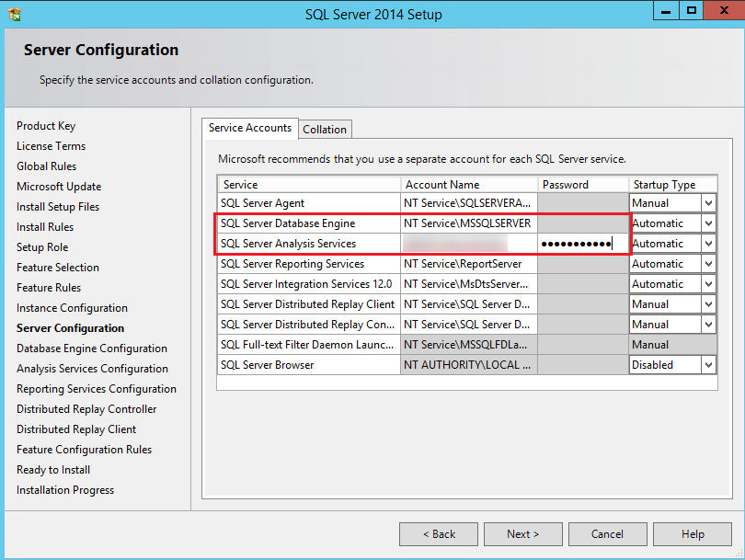Open Startup Type dropdown for Integration Services 12.0
745x560 pixels.
tap(708, 284)
